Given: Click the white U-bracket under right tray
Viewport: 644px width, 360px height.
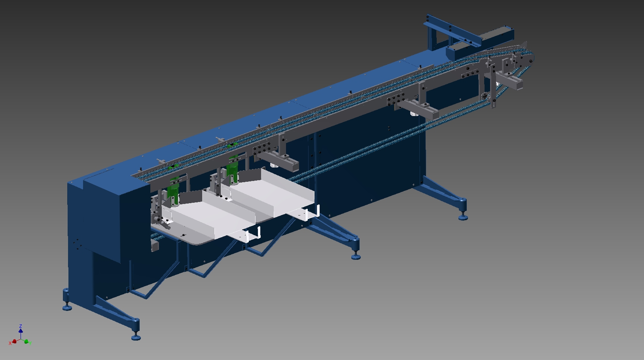Looking at the screenshot, I should click(311, 214).
